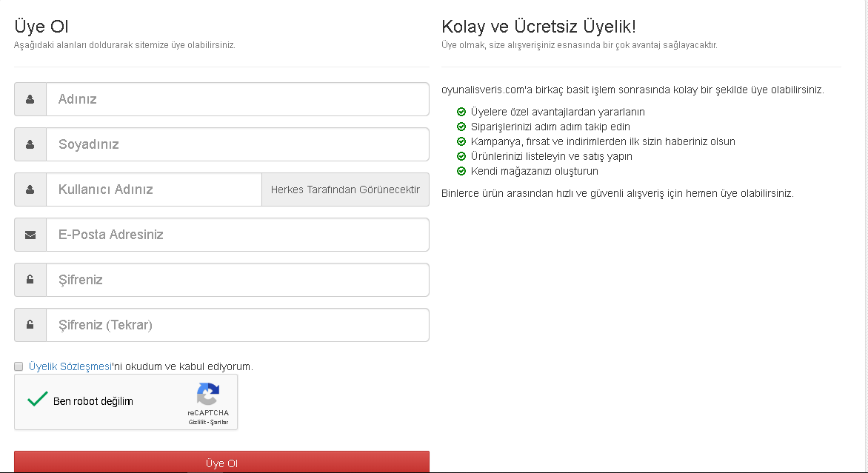Click text Üyelere özel avantajlardan yararlanın

click(x=558, y=112)
